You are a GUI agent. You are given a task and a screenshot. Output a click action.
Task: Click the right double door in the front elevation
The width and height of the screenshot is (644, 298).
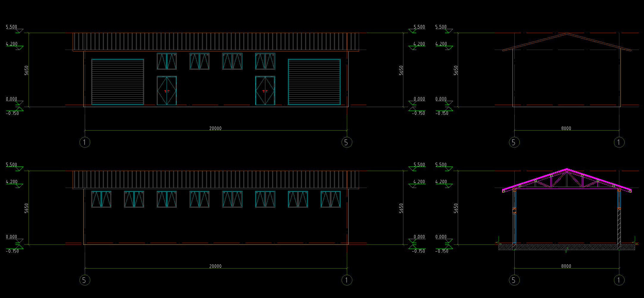[x=265, y=91]
